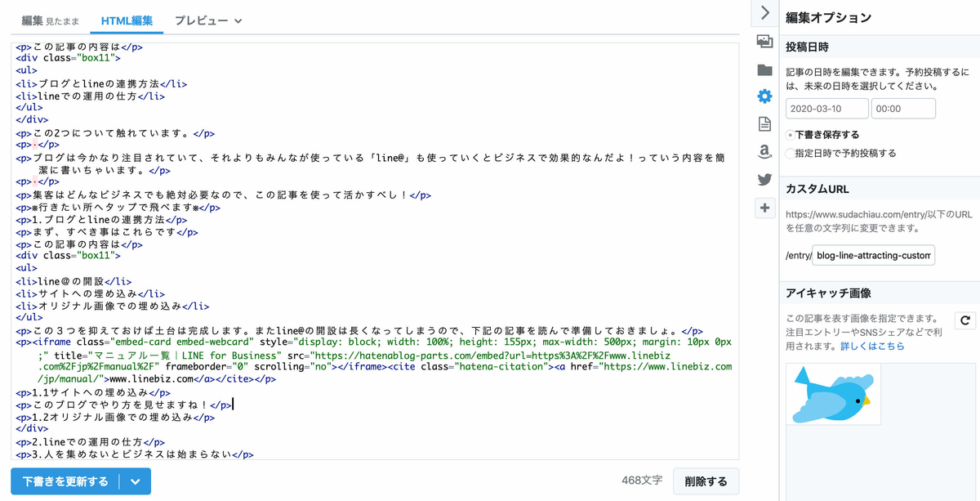The width and height of the screenshot is (980, 501).
Task: Open the document overview icon in sidebar
Action: click(x=764, y=124)
